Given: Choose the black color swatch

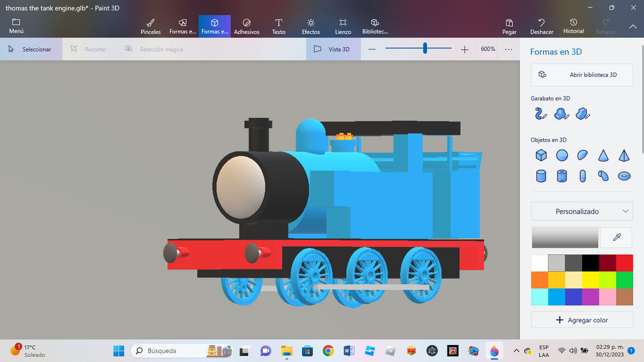Looking at the screenshot, I should tap(590, 263).
